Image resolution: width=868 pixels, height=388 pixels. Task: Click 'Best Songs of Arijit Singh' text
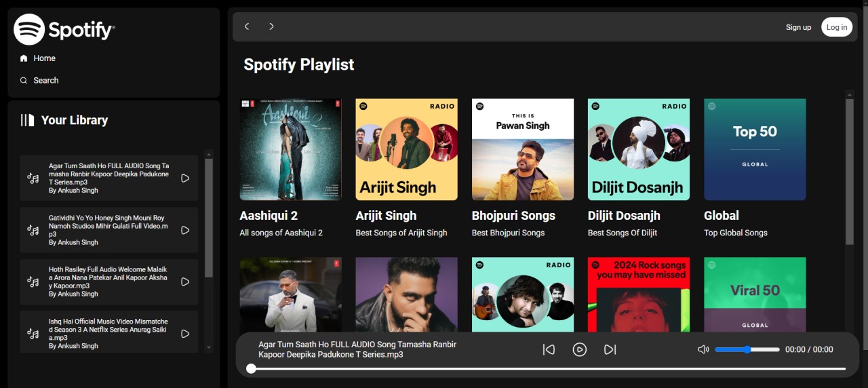pyautogui.click(x=401, y=233)
